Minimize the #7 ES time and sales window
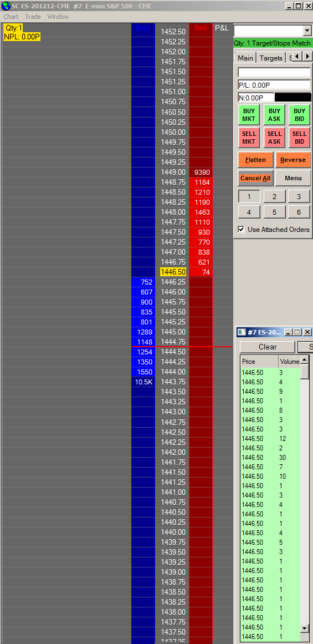Image resolution: width=313 pixels, height=644 pixels. point(289,332)
